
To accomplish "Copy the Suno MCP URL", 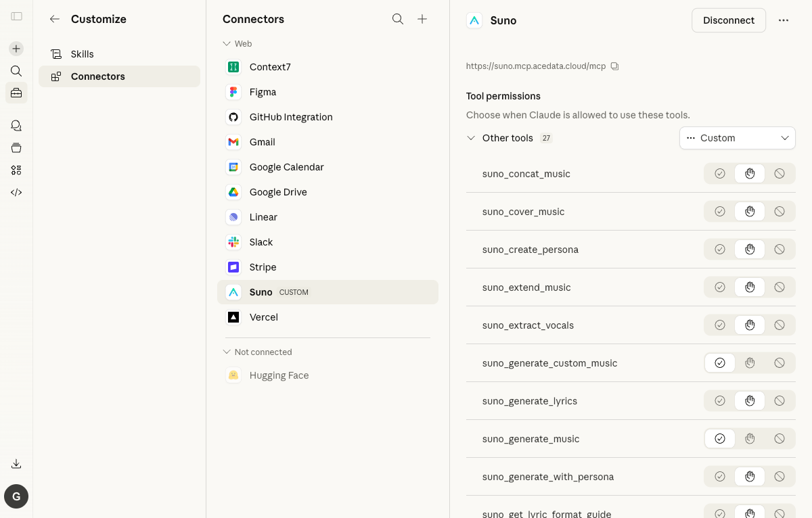I will [614, 66].
